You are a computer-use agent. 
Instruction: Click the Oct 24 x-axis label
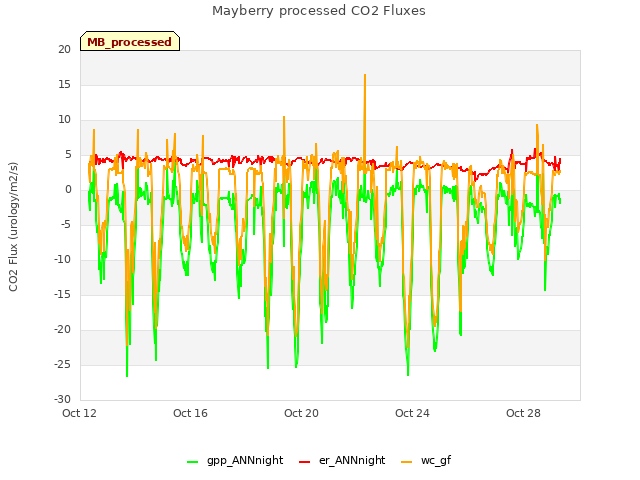point(412,413)
